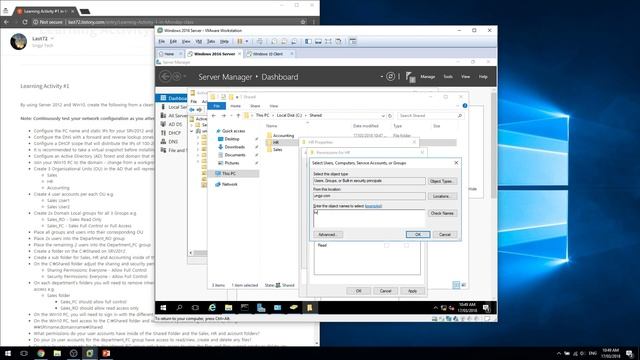Click Server Manager back arrow
The image size is (640, 360).
click(165, 76)
